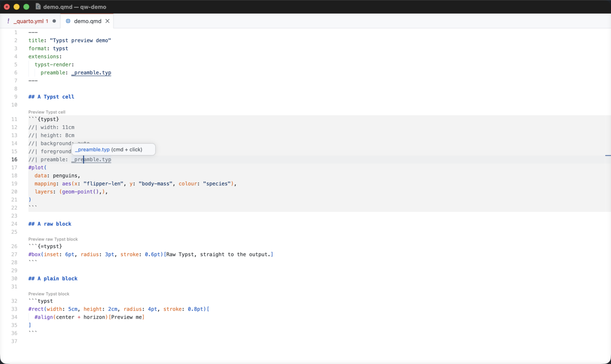Click the globe icon on demo.qmd tab
611x364 pixels.
[68, 21]
